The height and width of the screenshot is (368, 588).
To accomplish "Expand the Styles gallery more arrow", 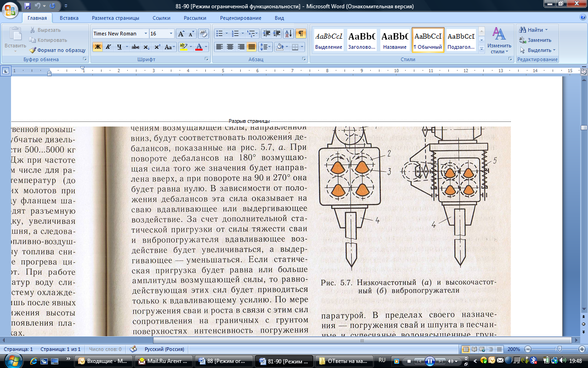I will [481, 48].
